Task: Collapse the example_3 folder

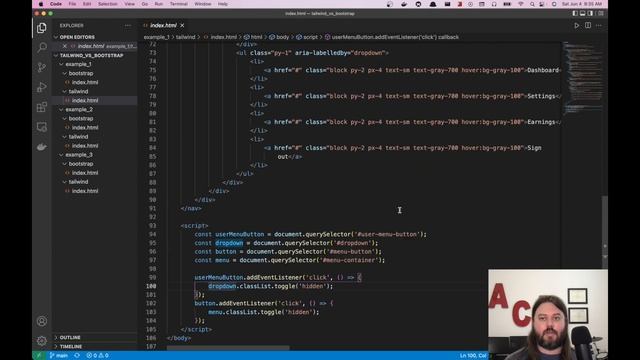Action: [x=95, y=155]
